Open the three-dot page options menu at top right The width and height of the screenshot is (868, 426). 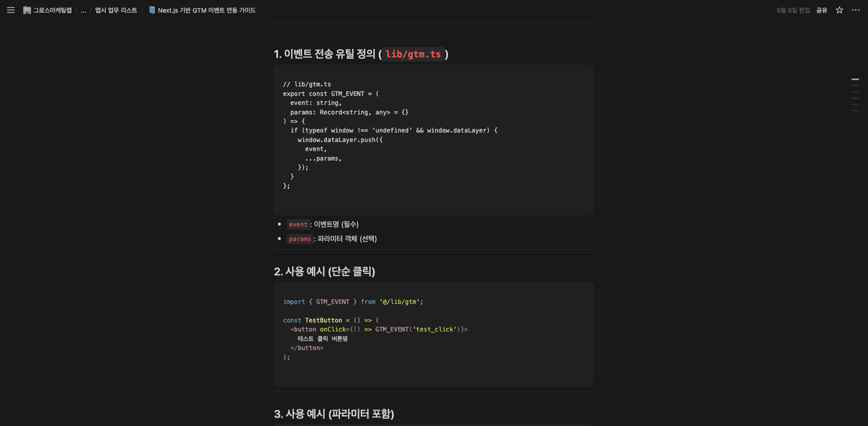(855, 10)
